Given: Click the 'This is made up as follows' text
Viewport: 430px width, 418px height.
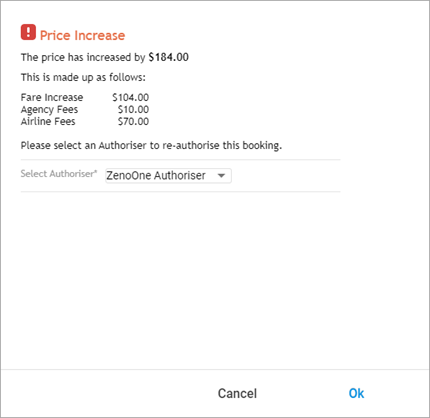Looking at the screenshot, I should (x=83, y=77).
